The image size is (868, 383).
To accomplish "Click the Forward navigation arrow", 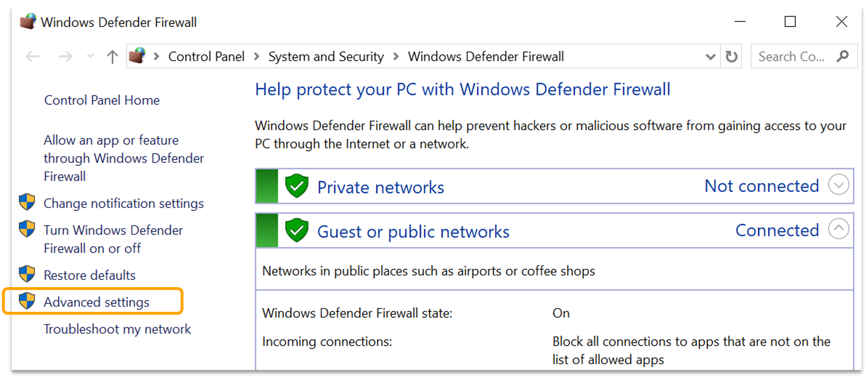I will tap(65, 57).
